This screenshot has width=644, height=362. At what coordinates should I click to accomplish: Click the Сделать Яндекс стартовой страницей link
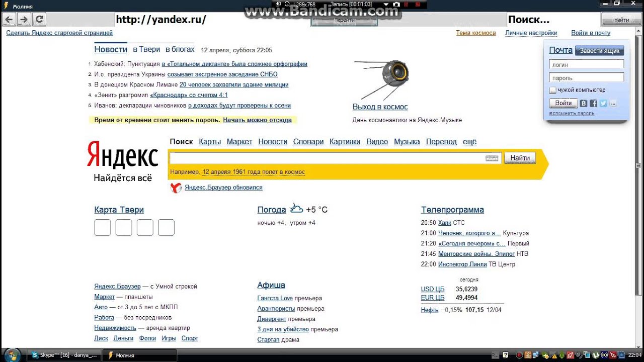(x=59, y=33)
